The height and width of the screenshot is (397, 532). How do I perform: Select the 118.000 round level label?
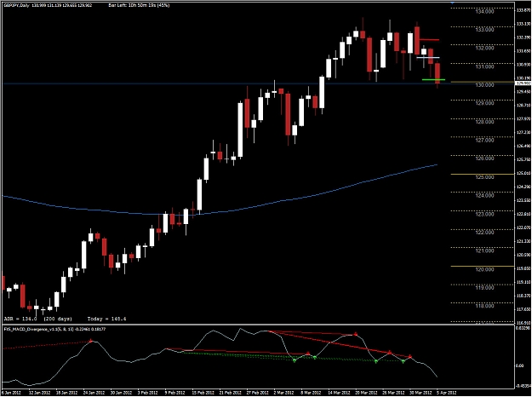coord(485,307)
